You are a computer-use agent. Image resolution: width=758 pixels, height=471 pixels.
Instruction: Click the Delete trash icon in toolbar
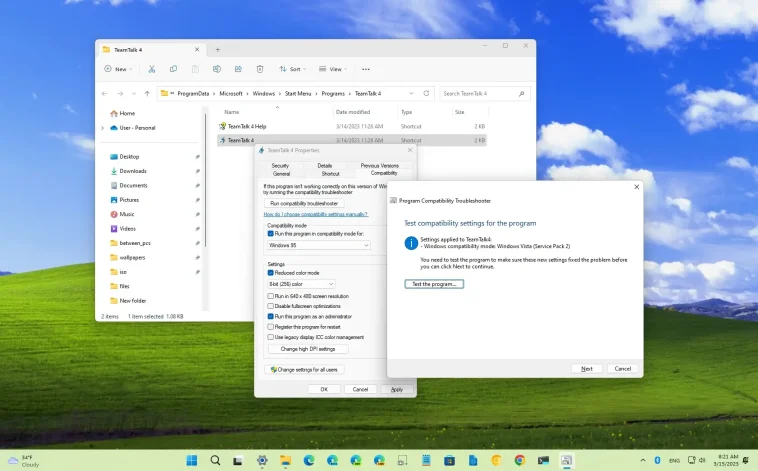260,69
